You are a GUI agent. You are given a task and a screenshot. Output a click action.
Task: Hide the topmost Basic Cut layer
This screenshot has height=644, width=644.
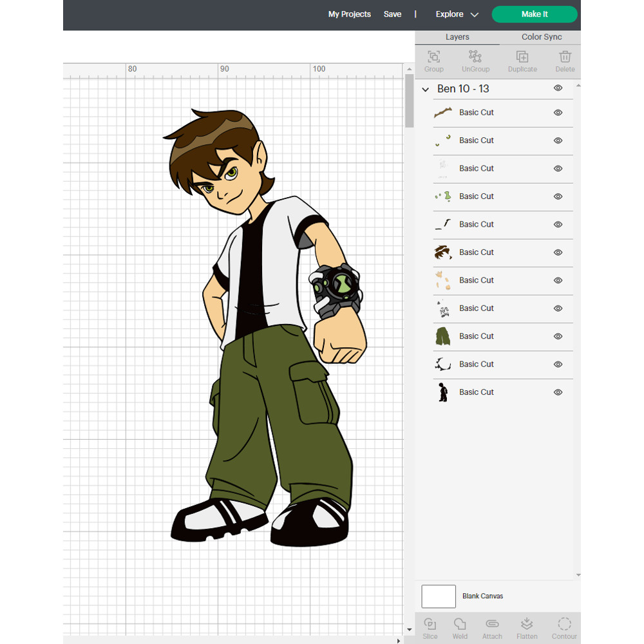click(x=558, y=113)
